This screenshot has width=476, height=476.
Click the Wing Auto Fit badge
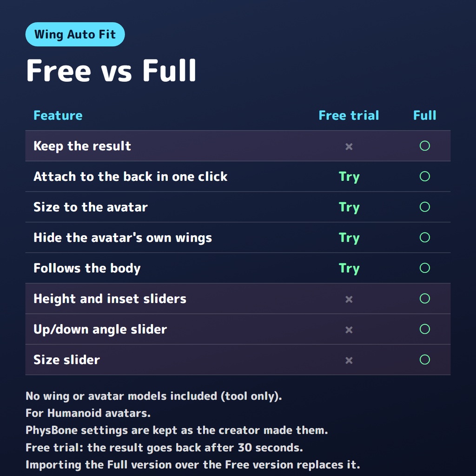tap(75, 34)
